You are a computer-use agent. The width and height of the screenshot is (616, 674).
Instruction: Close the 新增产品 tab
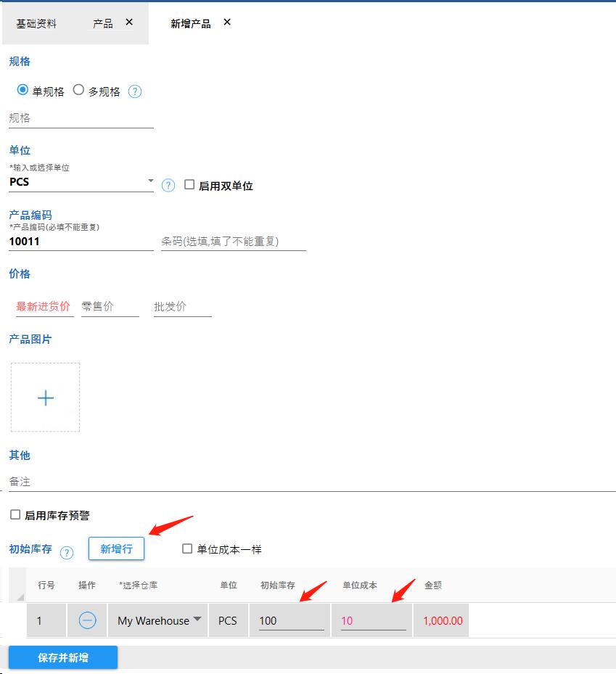(227, 22)
